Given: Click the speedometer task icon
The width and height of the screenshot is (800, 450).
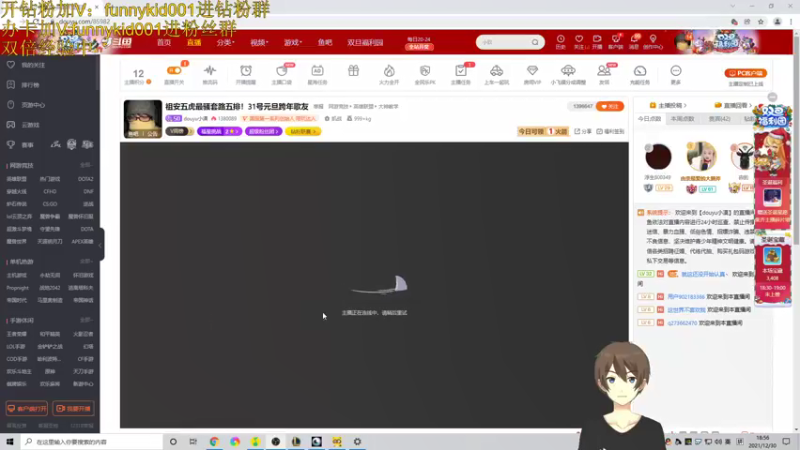Looking at the screenshot, I should [640, 70].
